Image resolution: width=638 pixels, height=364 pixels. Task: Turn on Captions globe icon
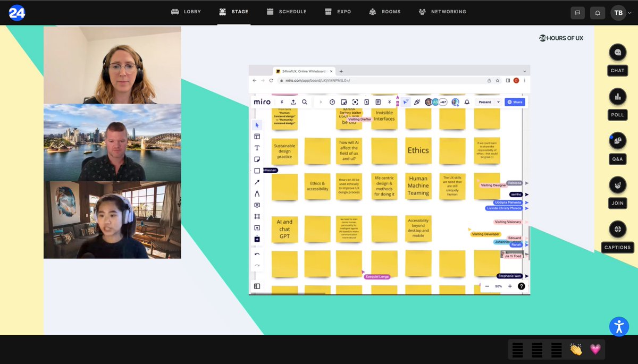tap(617, 229)
